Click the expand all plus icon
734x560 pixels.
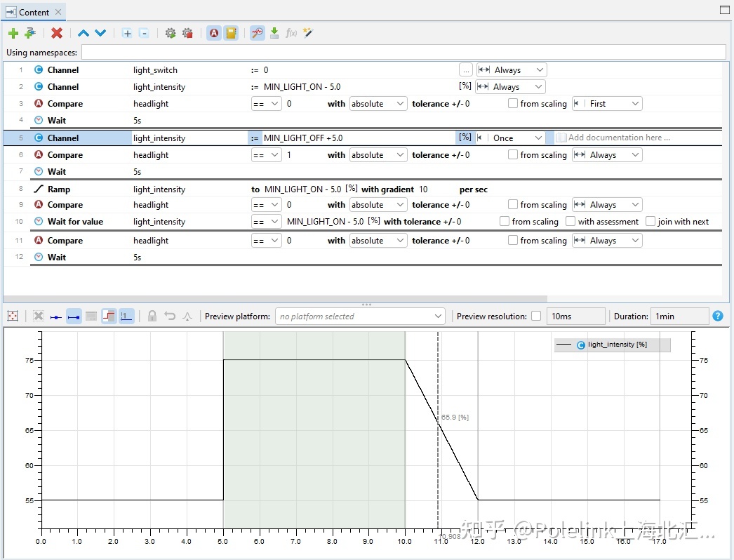pyautogui.click(x=126, y=33)
